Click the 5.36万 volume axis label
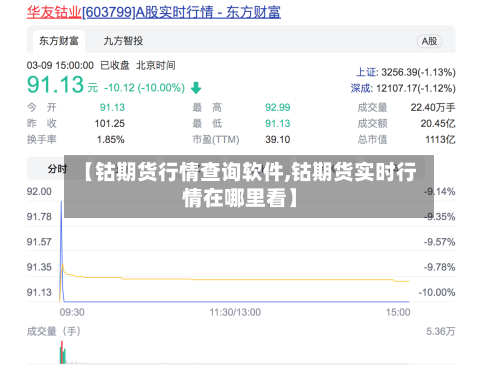This screenshot has width=500, height=373. [x=440, y=331]
